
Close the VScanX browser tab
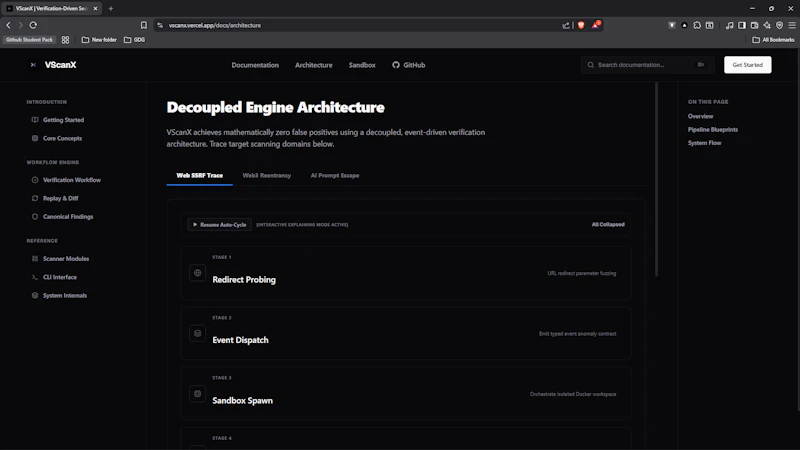coord(95,9)
